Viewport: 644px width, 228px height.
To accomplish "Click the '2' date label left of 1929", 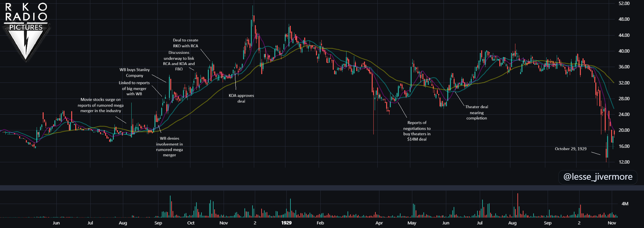I will [255, 223].
